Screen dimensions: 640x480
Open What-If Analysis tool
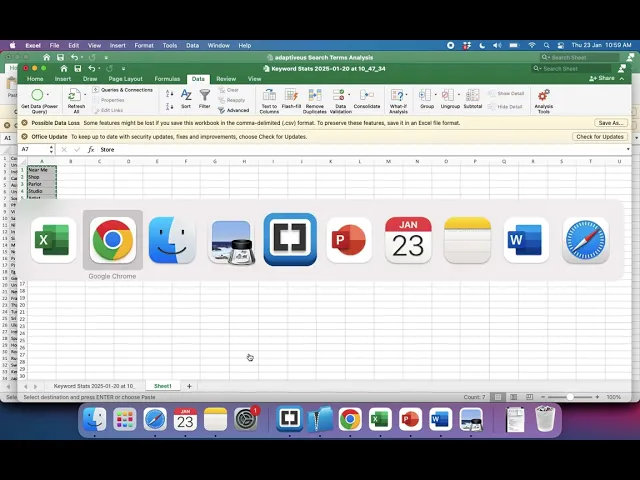(x=398, y=101)
